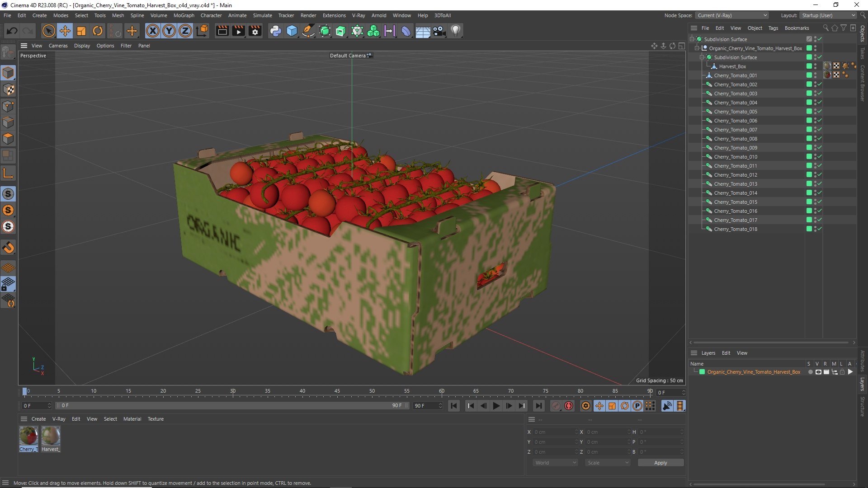The image size is (868, 488).
Task: Click the light bulb icon
Action: [x=456, y=31]
